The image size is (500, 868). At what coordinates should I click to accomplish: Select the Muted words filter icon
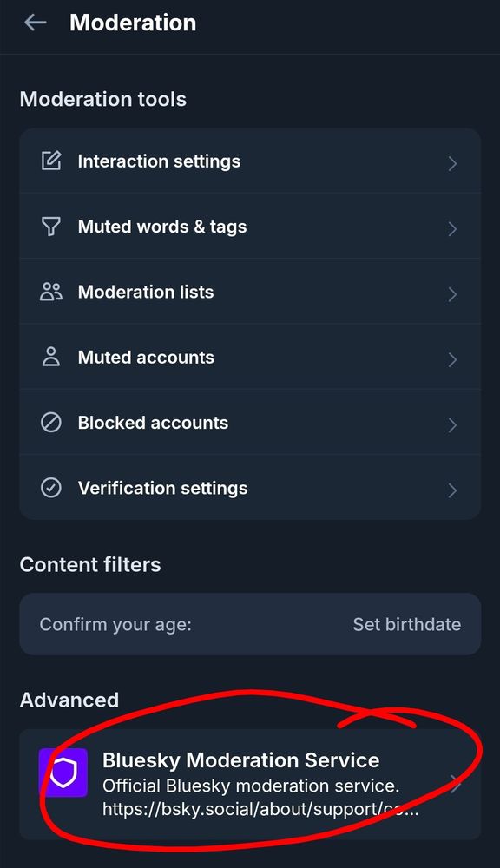[x=52, y=226]
